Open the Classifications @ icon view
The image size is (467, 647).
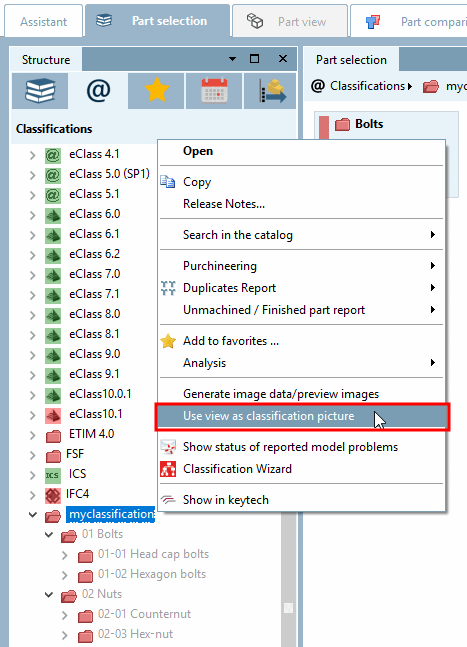[98, 91]
